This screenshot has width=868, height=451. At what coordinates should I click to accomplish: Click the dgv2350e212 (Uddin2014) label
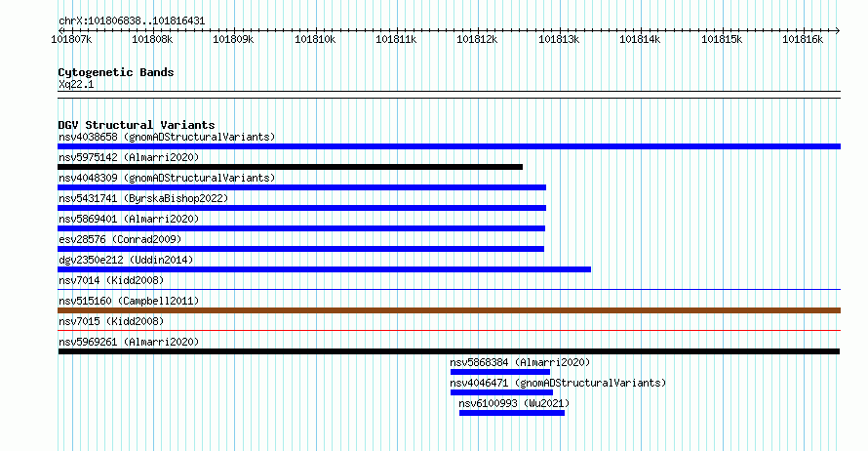point(126,260)
